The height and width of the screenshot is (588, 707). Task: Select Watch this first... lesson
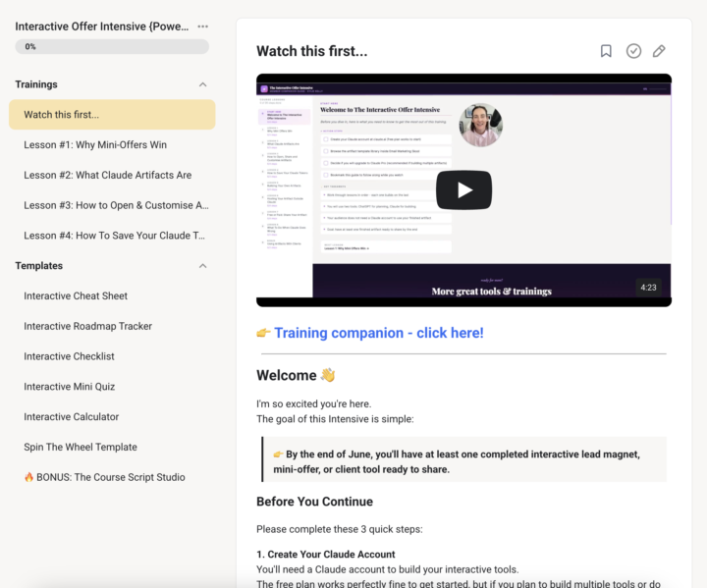coord(112,115)
